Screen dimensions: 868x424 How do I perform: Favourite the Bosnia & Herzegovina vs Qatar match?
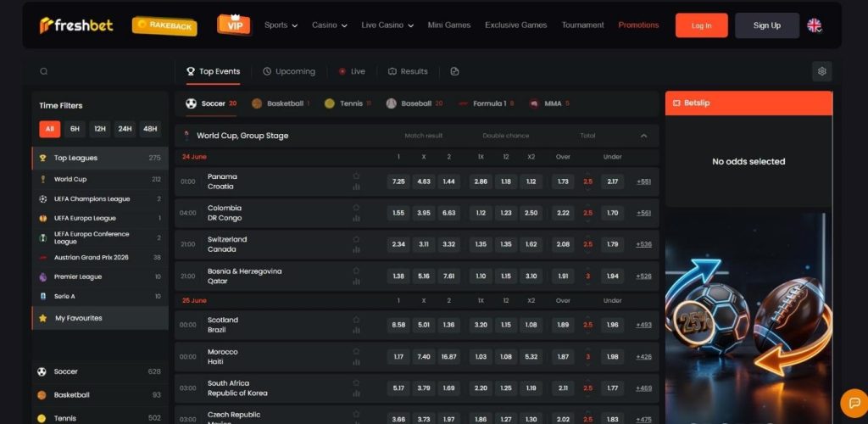tap(356, 271)
